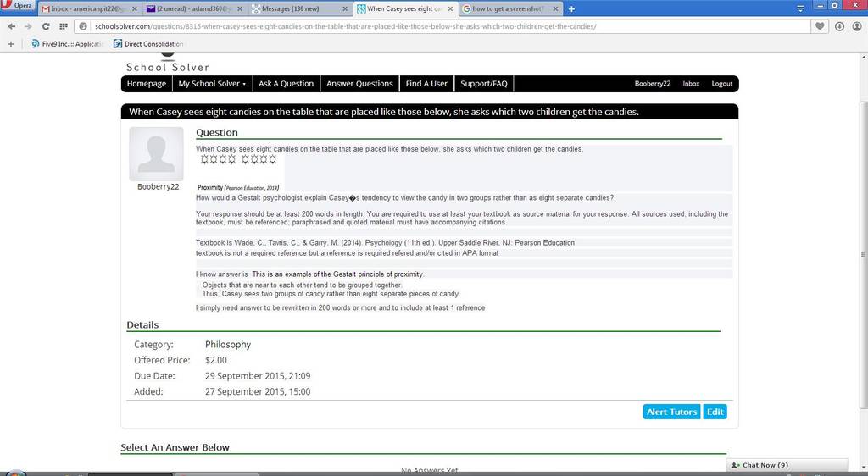Click the due date 29 September 2015, 21:09
The width and height of the screenshot is (868, 476).
[x=258, y=376]
